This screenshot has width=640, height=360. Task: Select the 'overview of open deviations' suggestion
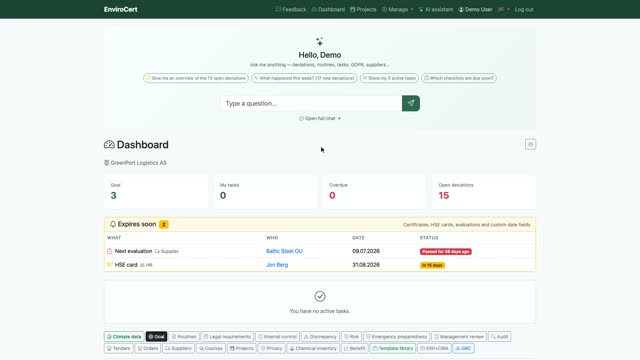pyautogui.click(x=196, y=78)
